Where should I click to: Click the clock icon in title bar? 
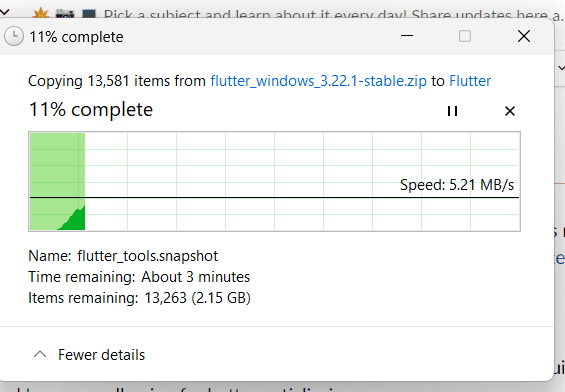tap(14, 36)
